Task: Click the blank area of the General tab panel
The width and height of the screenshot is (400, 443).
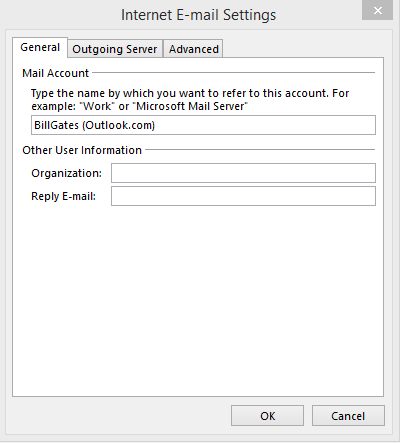Action: [x=198, y=300]
